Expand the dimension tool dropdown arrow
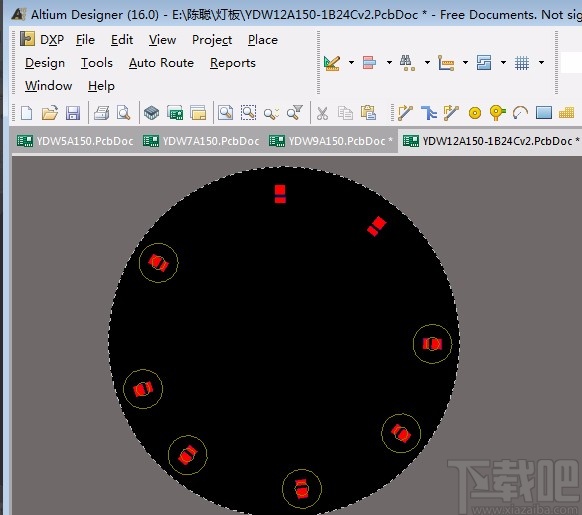The height and width of the screenshot is (515, 582). tap(465, 62)
